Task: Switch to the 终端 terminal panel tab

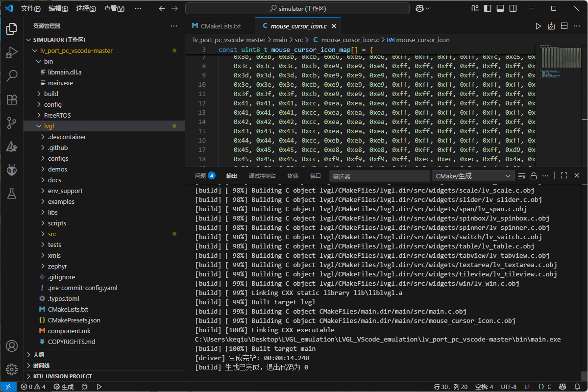Action: (293, 176)
